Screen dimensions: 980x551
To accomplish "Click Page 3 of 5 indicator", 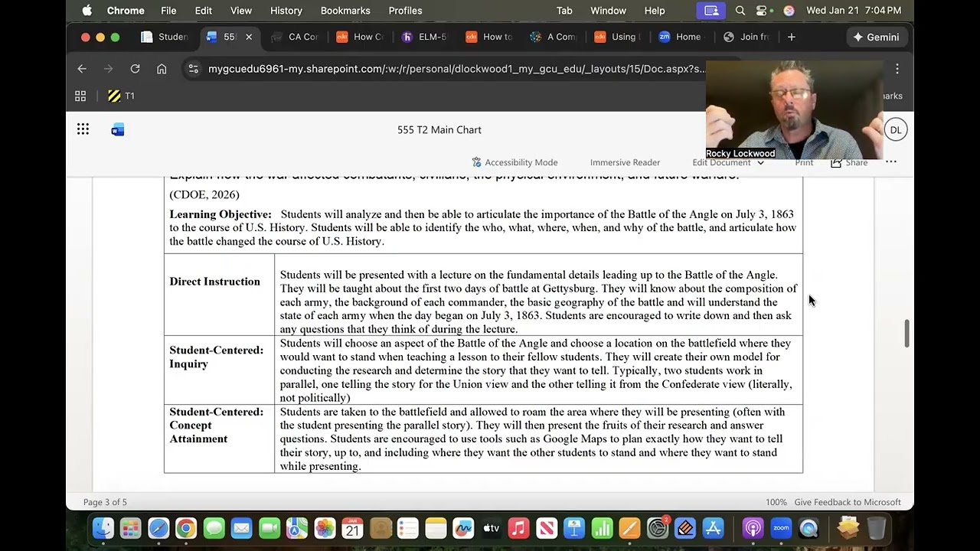I will point(105,502).
